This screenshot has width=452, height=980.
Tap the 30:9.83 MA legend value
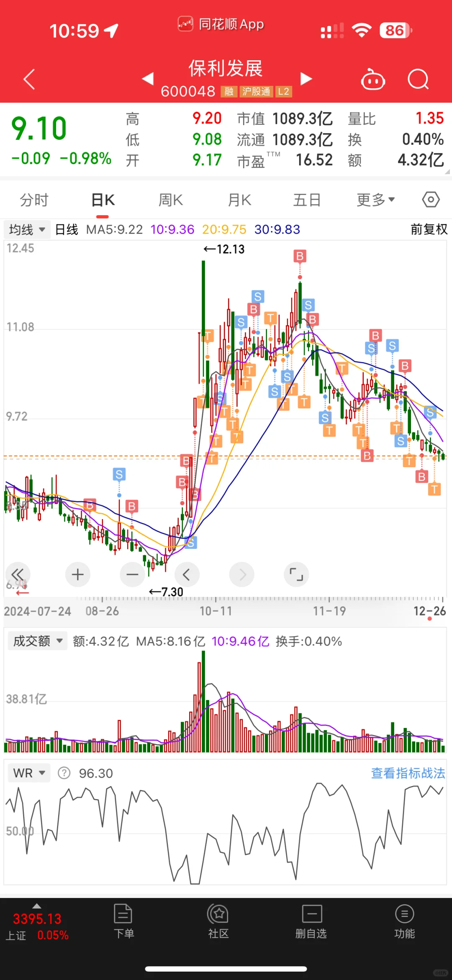pos(277,229)
